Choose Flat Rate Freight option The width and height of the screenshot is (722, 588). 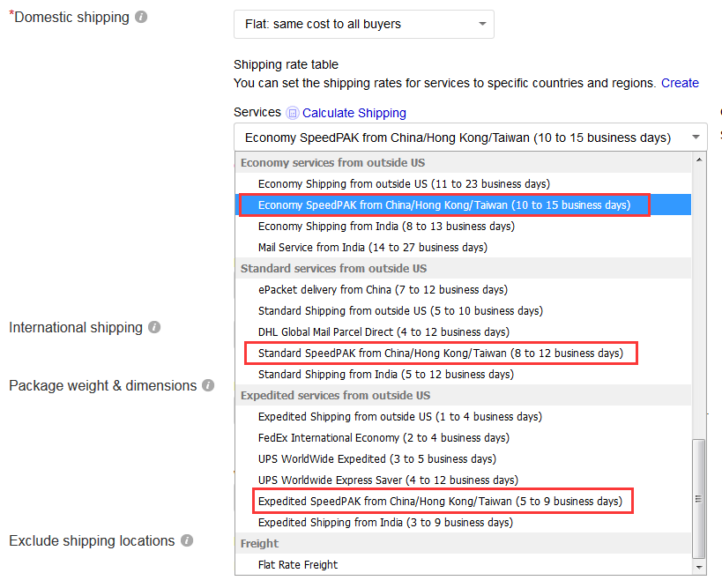click(x=298, y=565)
